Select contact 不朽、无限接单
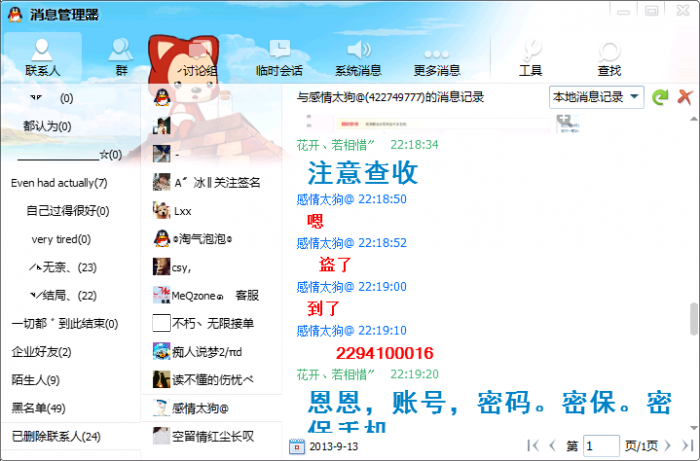The image size is (700, 461). tap(211, 324)
